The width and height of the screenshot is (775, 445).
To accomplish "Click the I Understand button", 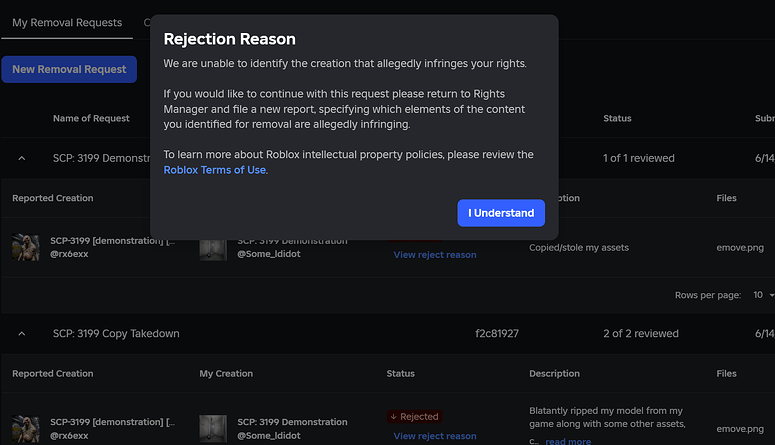I will [x=501, y=213].
